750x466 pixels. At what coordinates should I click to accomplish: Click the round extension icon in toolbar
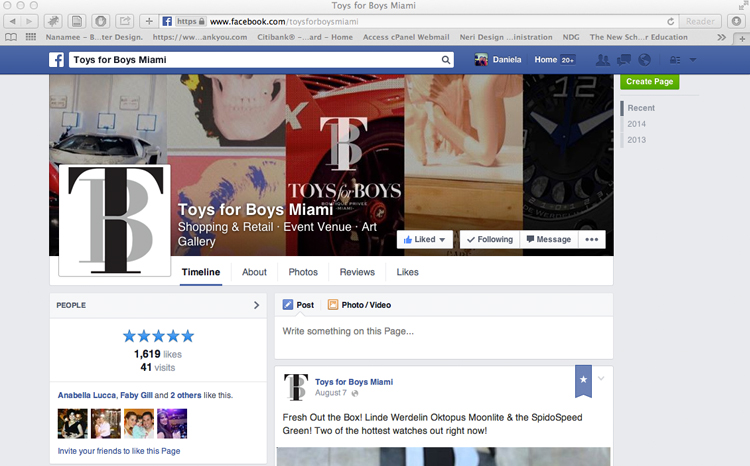(100, 21)
